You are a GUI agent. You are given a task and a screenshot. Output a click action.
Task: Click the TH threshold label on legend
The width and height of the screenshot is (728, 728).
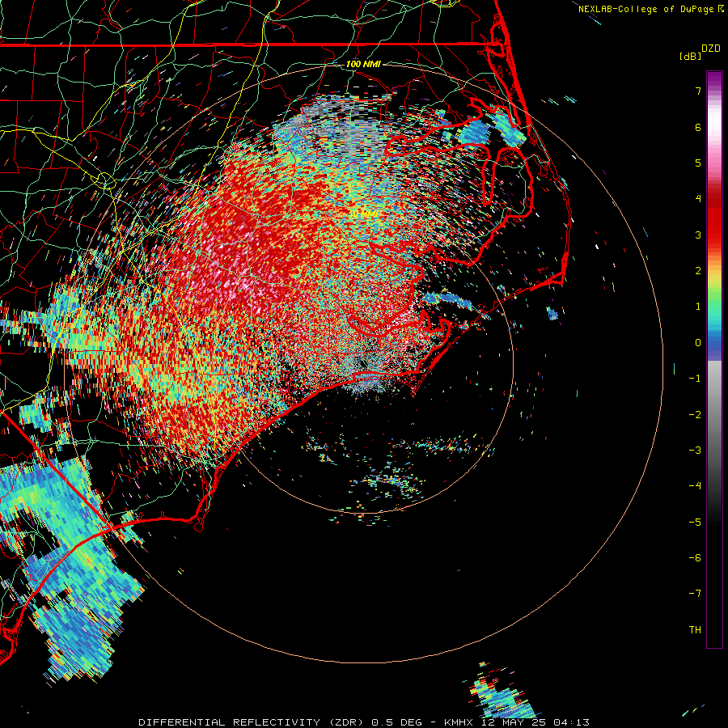pyautogui.click(x=695, y=630)
